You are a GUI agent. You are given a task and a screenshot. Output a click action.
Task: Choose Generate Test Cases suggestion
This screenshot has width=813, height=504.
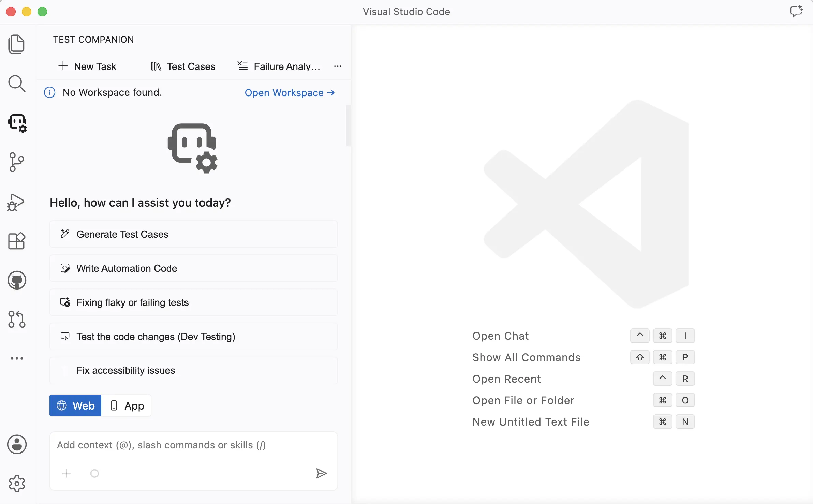coord(194,234)
